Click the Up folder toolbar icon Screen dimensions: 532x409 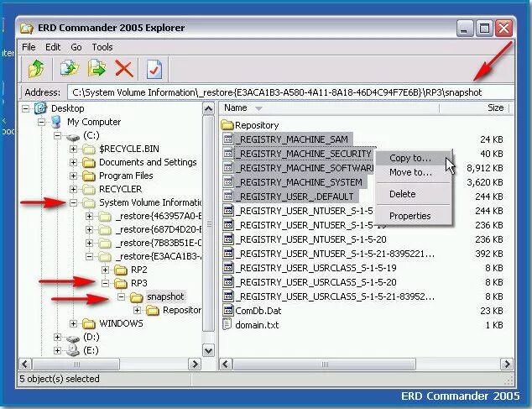[36, 69]
